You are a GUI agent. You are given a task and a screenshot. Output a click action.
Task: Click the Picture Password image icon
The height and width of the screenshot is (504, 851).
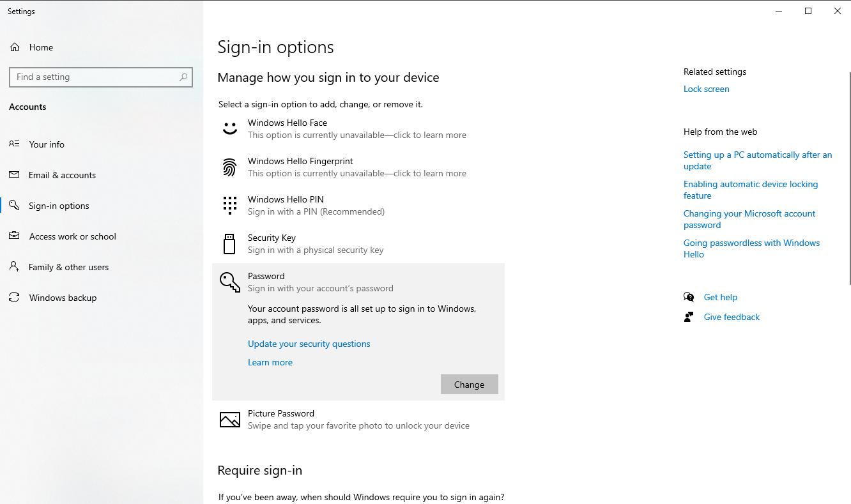coord(230,419)
